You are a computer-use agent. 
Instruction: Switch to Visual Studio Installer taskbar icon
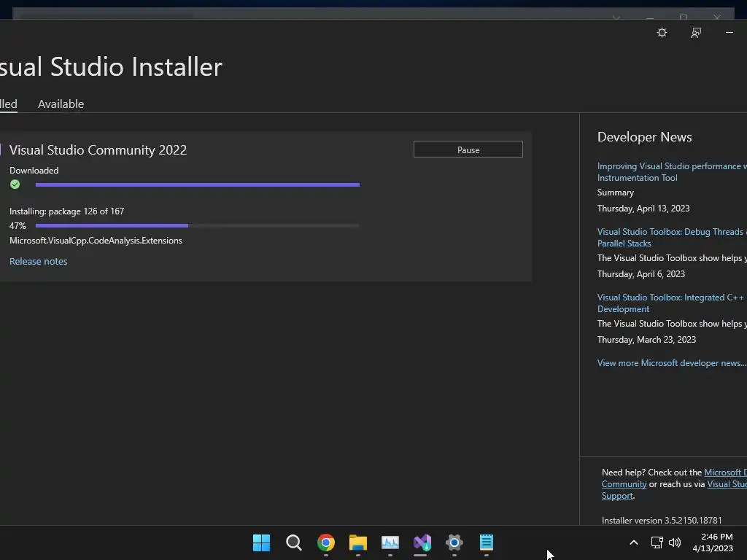coord(422,542)
